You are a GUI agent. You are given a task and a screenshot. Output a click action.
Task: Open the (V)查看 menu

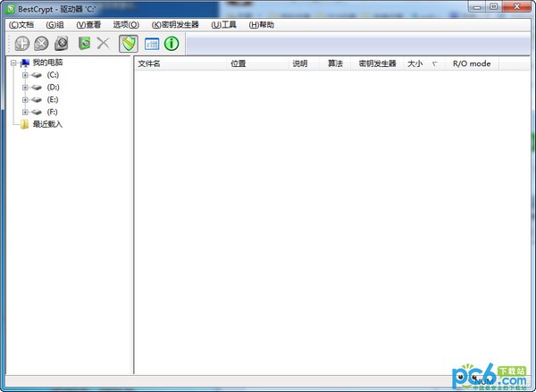click(88, 25)
